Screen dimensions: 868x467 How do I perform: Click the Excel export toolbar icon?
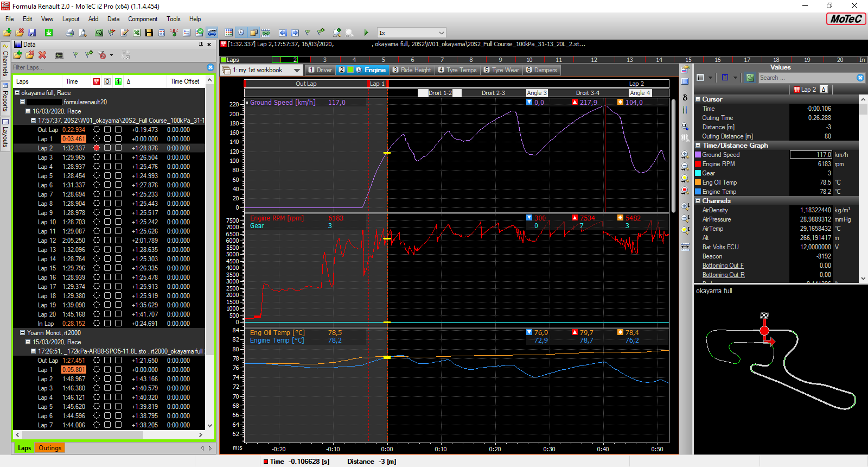click(137, 33)
